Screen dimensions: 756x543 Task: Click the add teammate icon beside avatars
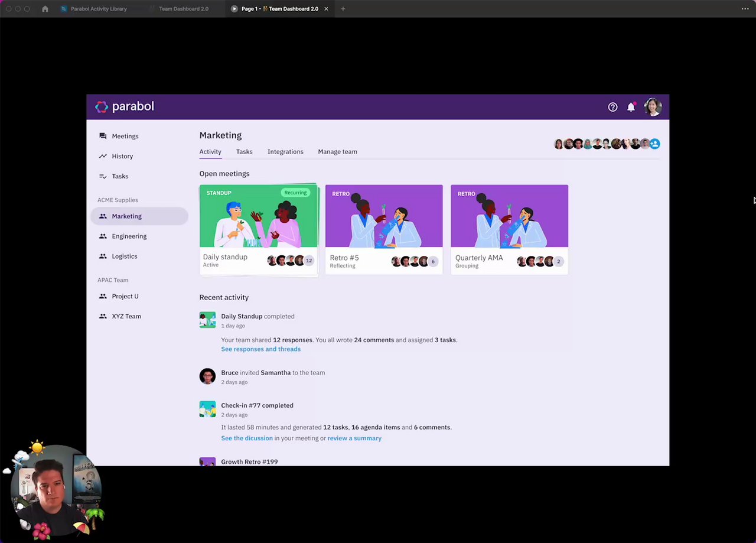(x=655, y=144)
